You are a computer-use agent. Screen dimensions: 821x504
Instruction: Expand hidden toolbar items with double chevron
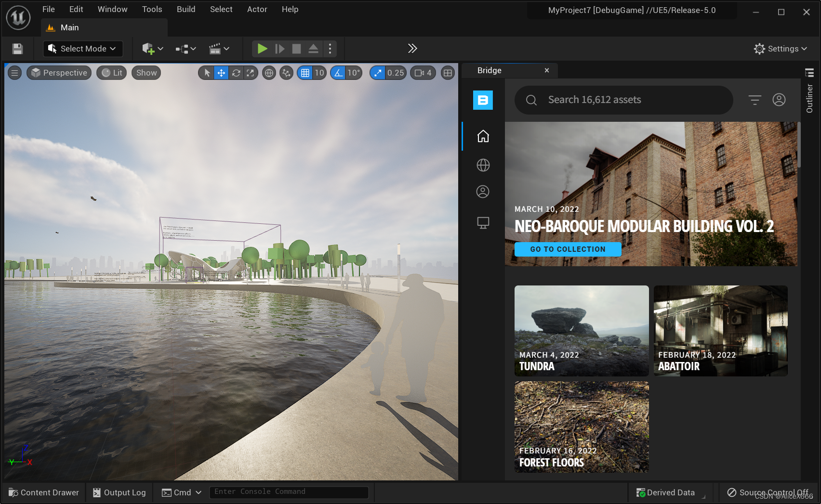(412, 48)
